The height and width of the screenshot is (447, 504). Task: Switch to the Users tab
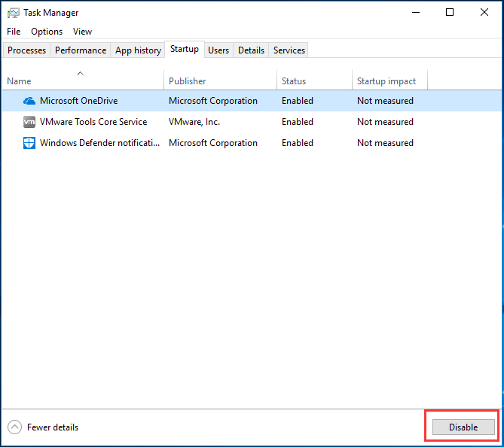coord(218,50)
